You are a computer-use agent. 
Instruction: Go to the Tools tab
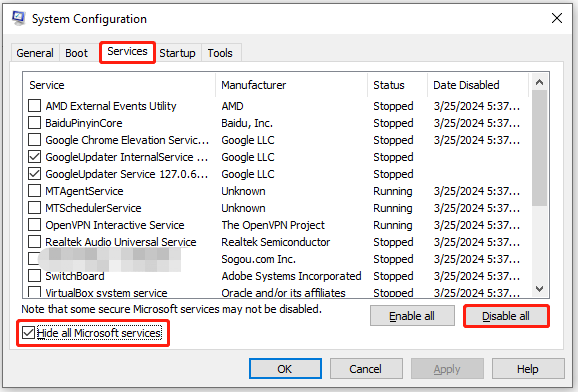tap(220, 53)
